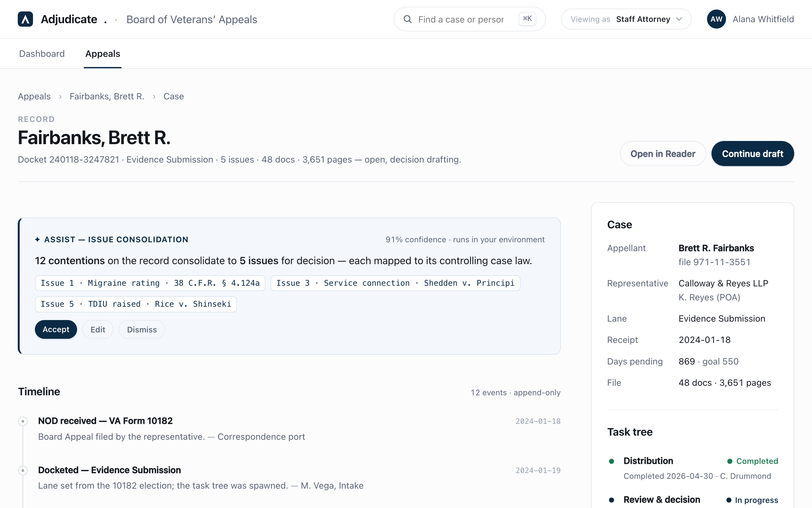Select the Issue 1 Migraine rating chip

[150, 283]
